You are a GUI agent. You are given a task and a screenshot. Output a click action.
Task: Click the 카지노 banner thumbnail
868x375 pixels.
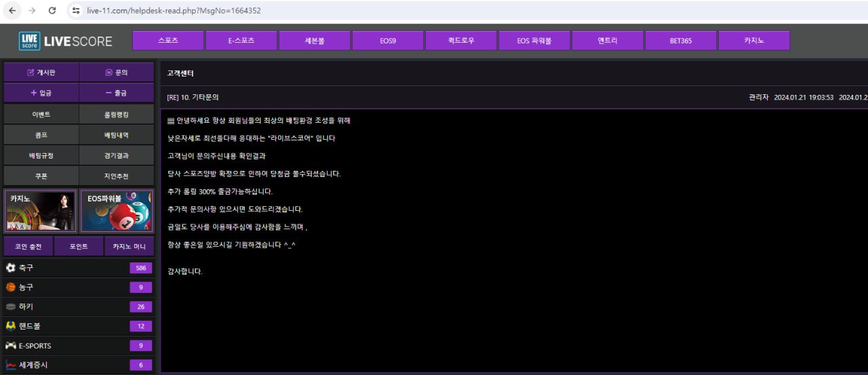tap(41, 211)
